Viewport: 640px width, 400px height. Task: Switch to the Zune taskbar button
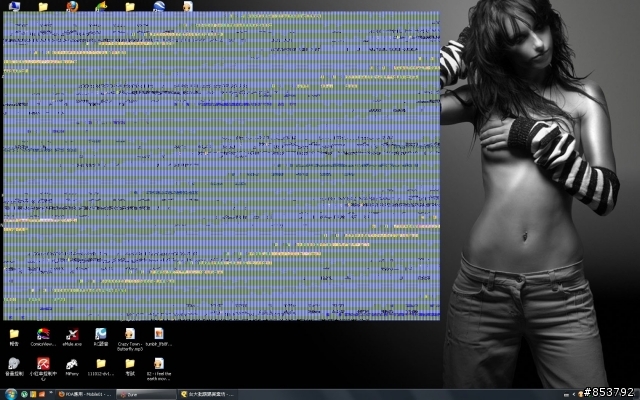[x=146, y=394]
